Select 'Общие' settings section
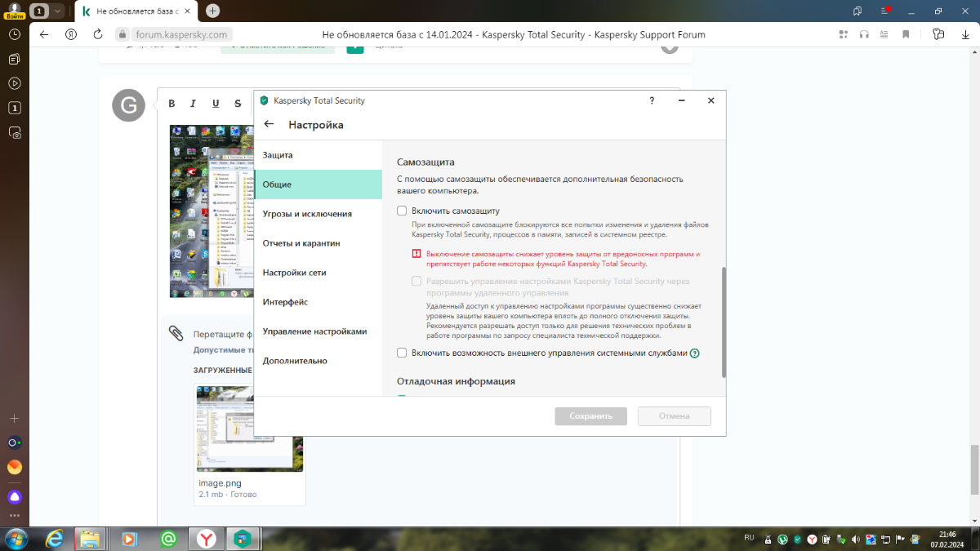This screenshot has height=551, width=980. [x=318, y=184]
